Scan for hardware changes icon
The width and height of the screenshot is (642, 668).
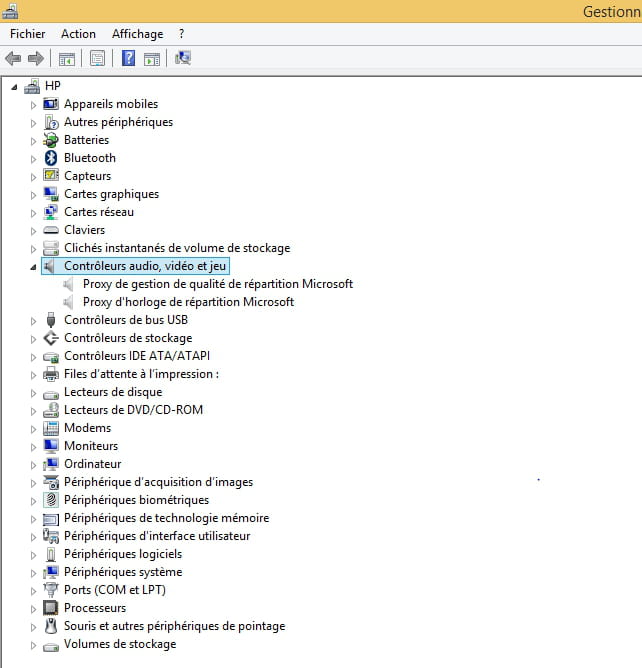click(x=183, y=58)
